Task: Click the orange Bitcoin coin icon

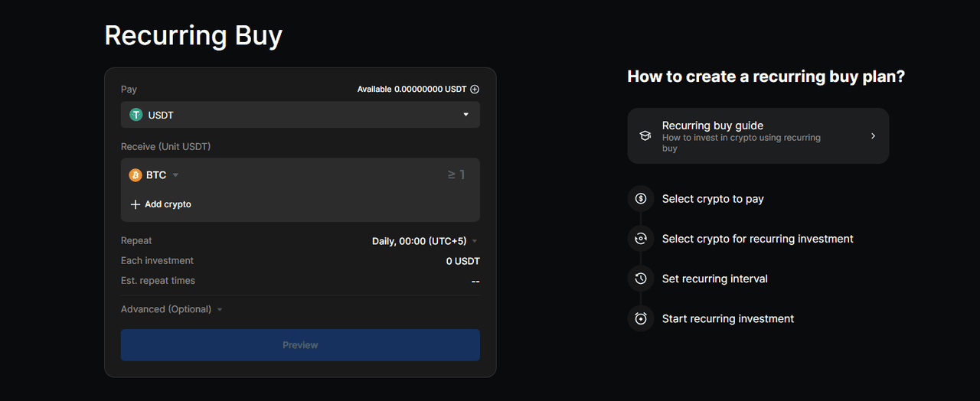Action: [136, 175]
